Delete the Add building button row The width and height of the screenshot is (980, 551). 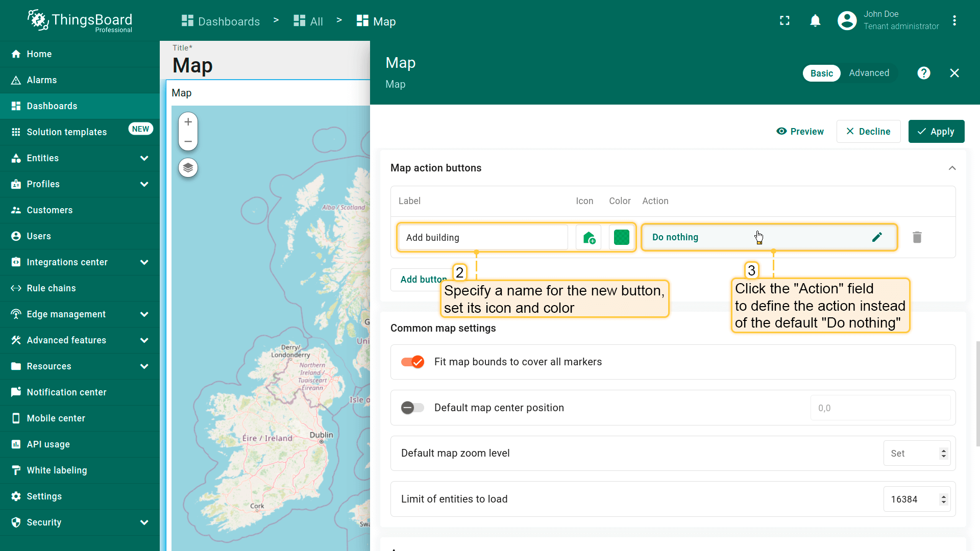tap(917, 237)
